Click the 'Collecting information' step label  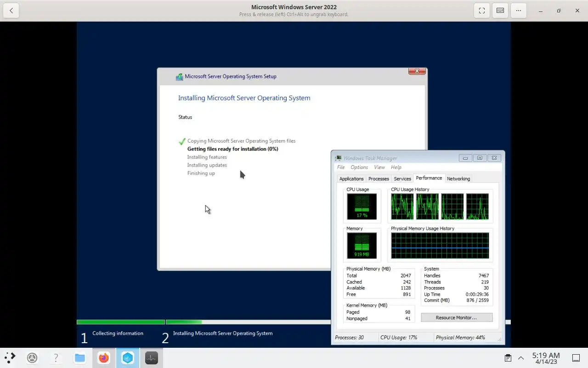click(x=118, y=333)
